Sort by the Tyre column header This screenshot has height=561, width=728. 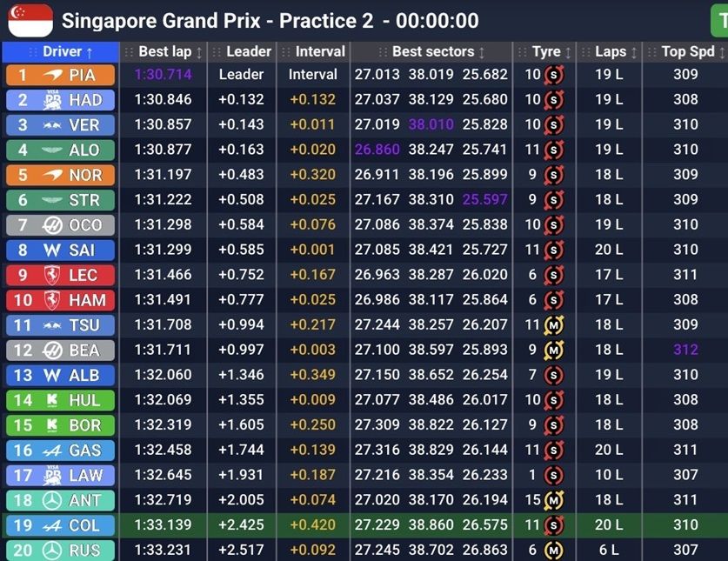click(x=546, y=52)
